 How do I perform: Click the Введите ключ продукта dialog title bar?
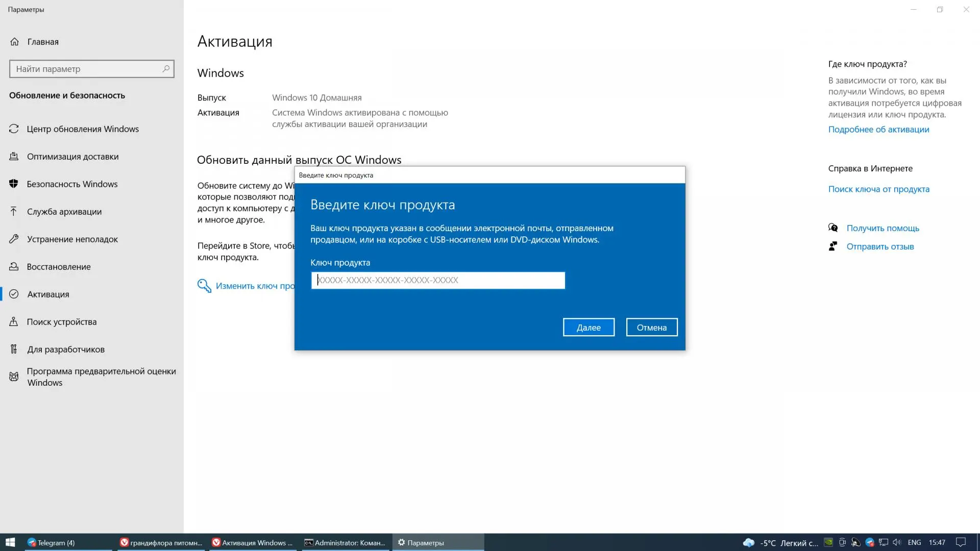point(489,175)
